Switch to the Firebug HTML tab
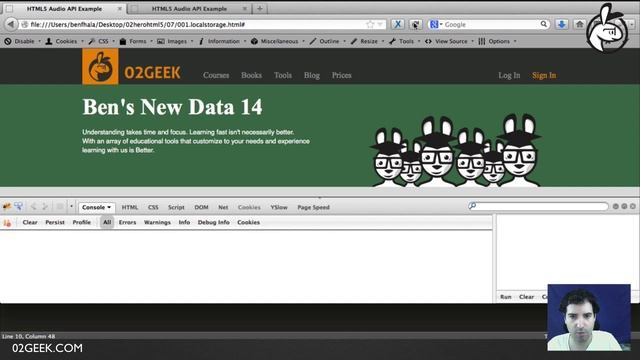640x360 pixels. 130,207
